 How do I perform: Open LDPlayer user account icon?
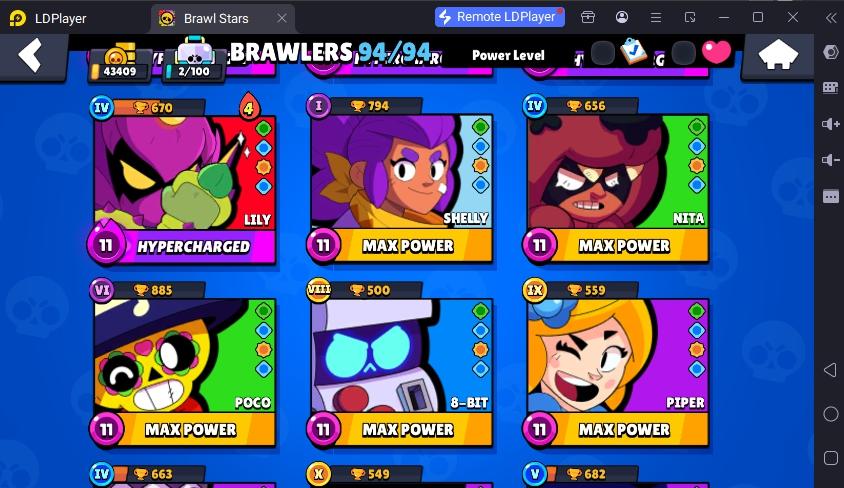tap(622, 17)
